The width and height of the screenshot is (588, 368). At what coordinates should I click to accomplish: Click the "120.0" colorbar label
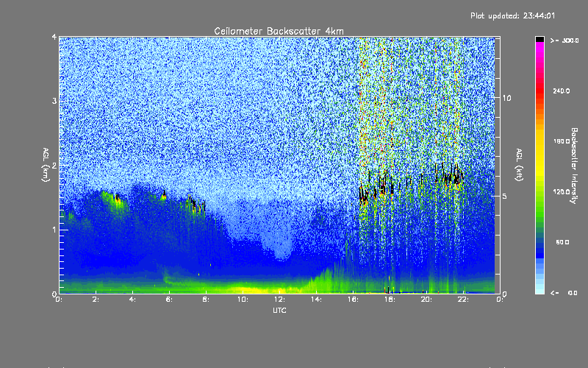click(562, 192)
